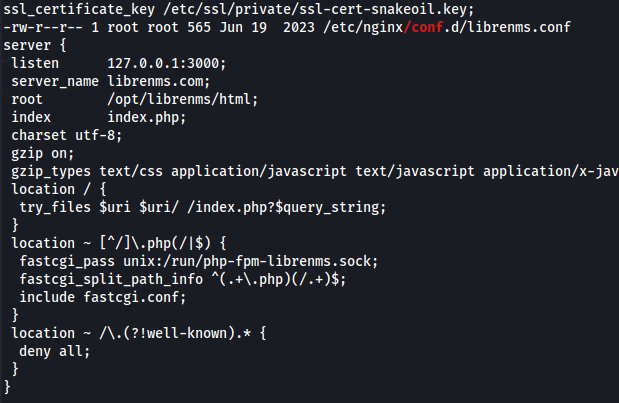
Task: Click the file permissions -rw-r--r-- text
Action: [43, 27]
